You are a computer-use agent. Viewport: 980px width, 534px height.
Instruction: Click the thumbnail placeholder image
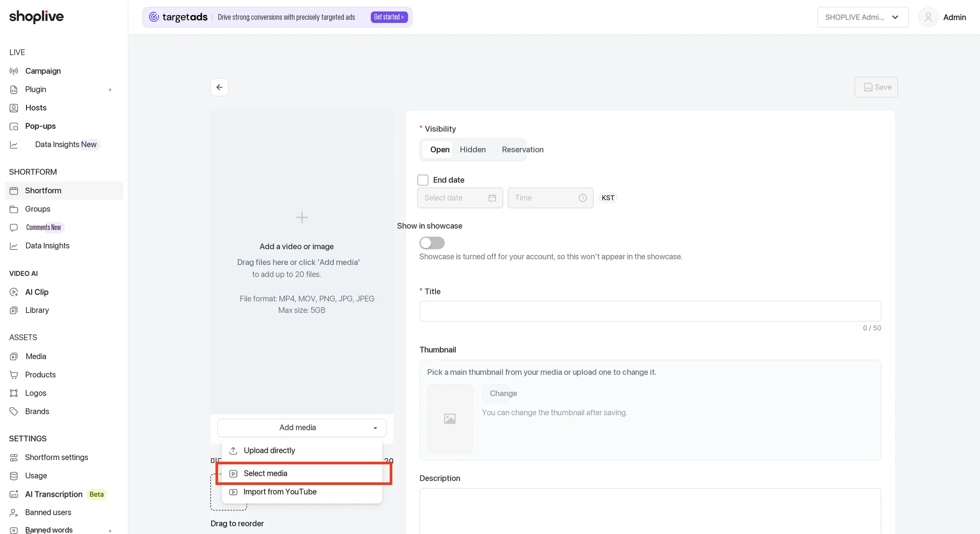pyautogui.click(x=450, y=419)
